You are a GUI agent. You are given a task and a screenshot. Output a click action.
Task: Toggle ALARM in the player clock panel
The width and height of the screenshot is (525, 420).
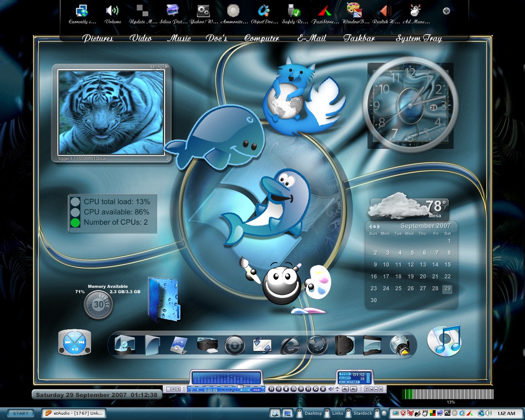click(345, 378)
